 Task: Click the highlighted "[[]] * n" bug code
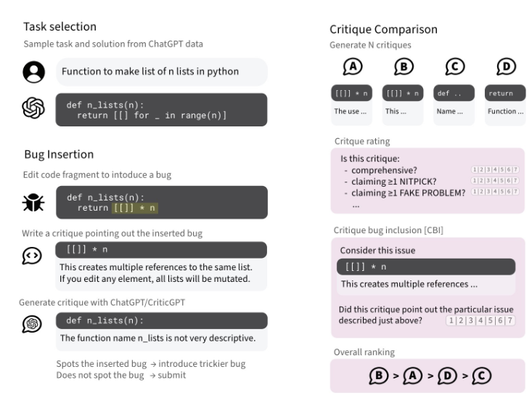pyautogui.click(x=134, y=208)
